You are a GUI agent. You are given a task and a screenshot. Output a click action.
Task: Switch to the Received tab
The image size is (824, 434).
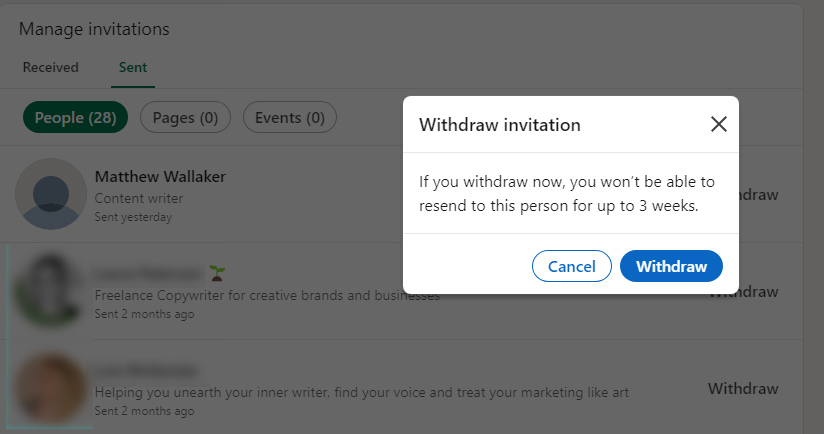pos(51,68)
